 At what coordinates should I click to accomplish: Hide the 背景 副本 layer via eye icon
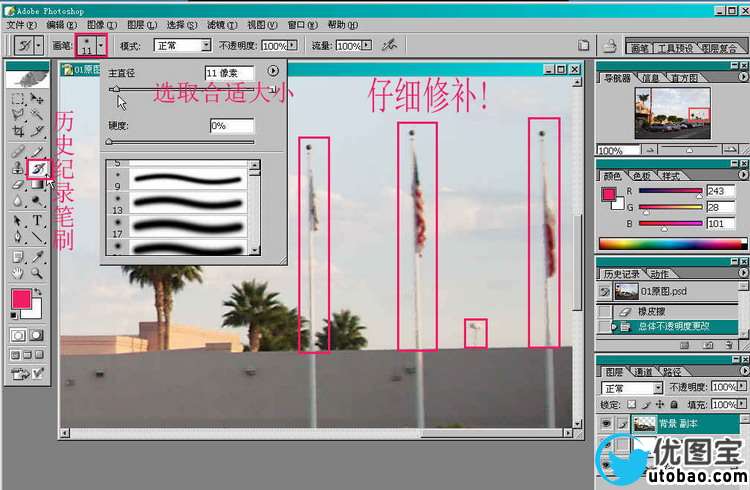[x=606, y=424]
